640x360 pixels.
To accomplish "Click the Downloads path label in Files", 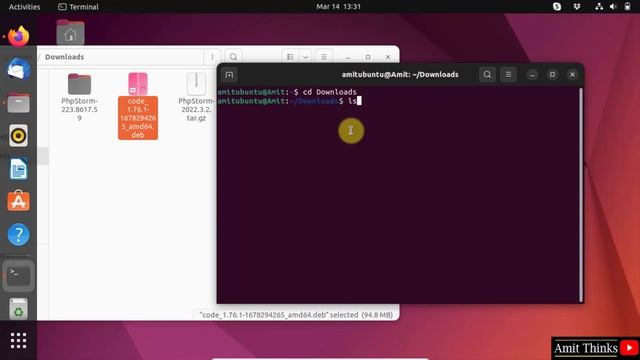I will [x=64, y=57].
